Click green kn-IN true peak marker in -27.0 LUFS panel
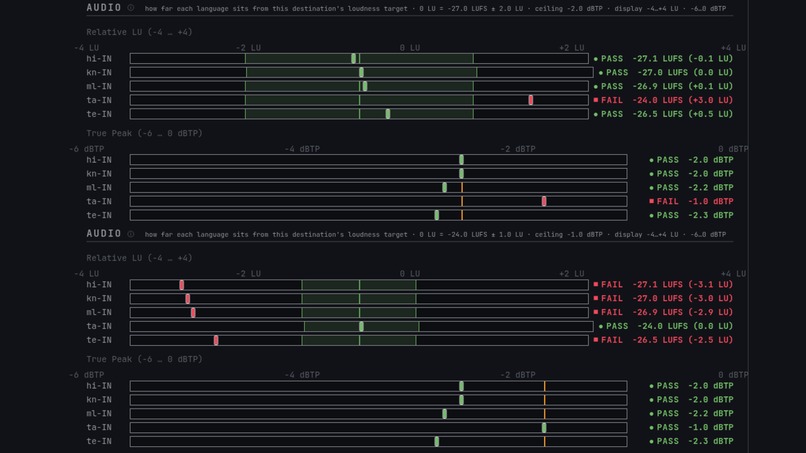Screen dimensions: 806x453 [x=461, y=174]
